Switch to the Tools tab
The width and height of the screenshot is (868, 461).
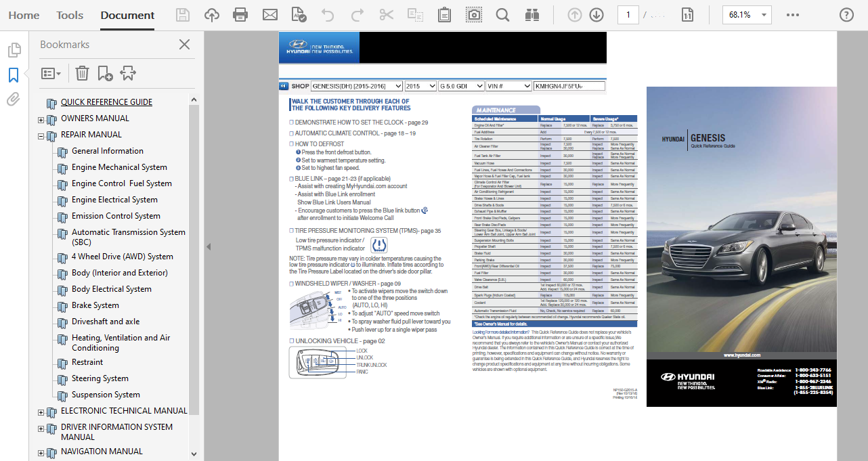tap(69, 15)
